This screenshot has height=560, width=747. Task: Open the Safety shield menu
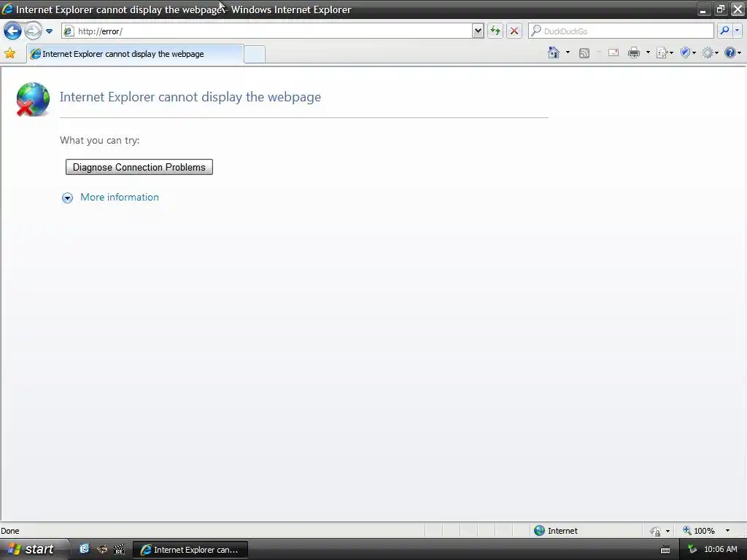click(x=688, y=52)
